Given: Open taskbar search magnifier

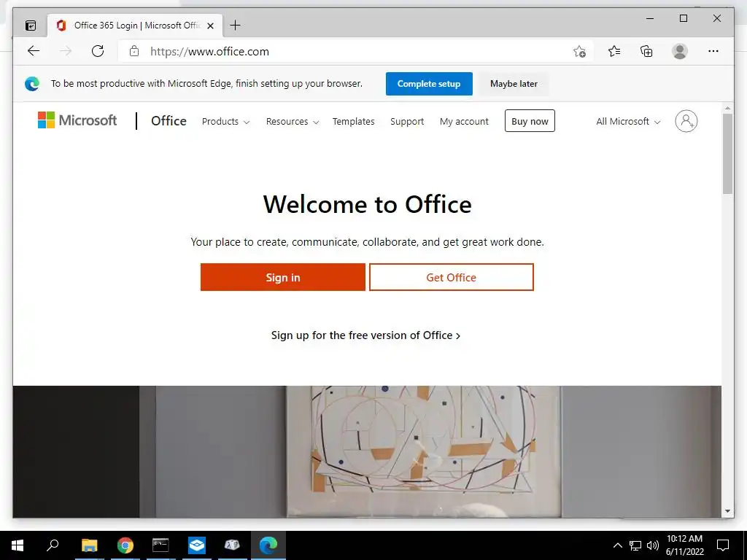Looking at the screenshot, I should point(53,545).
